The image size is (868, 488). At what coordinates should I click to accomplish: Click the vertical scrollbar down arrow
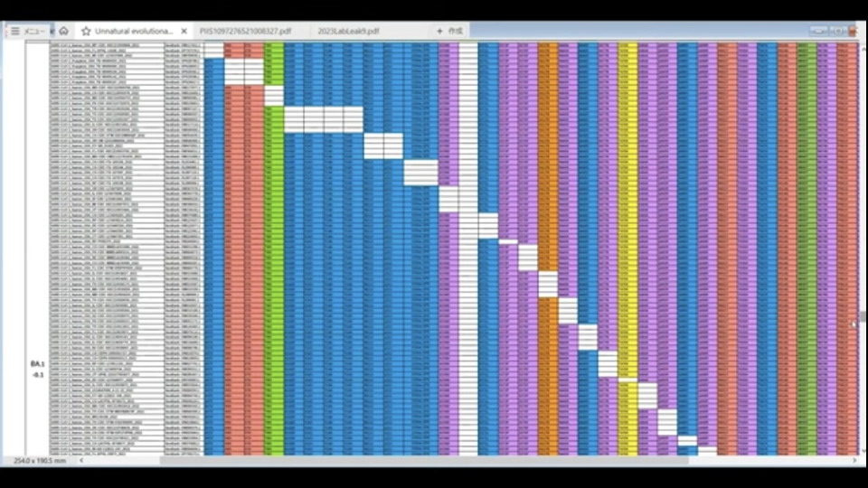(863, 451)
